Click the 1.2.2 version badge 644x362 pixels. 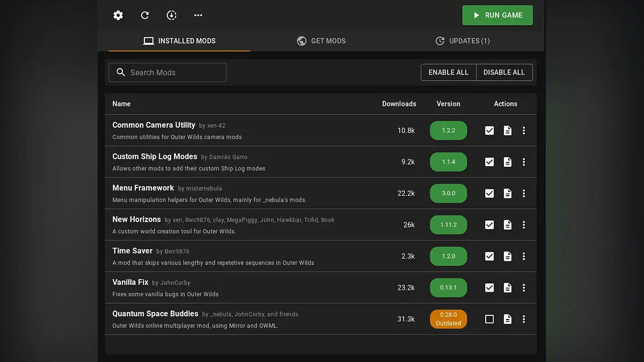coord(449,130)
